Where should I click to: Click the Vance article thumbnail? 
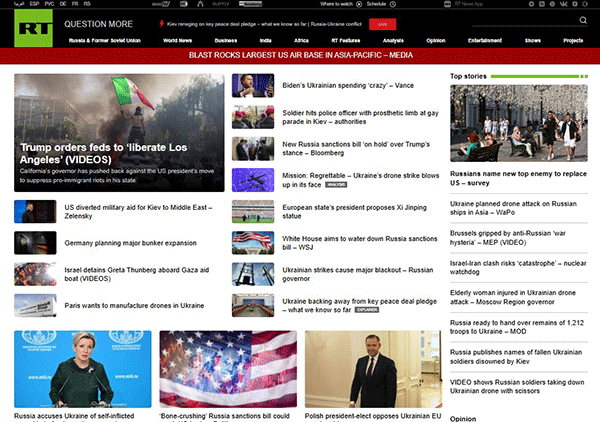point(253,86)
